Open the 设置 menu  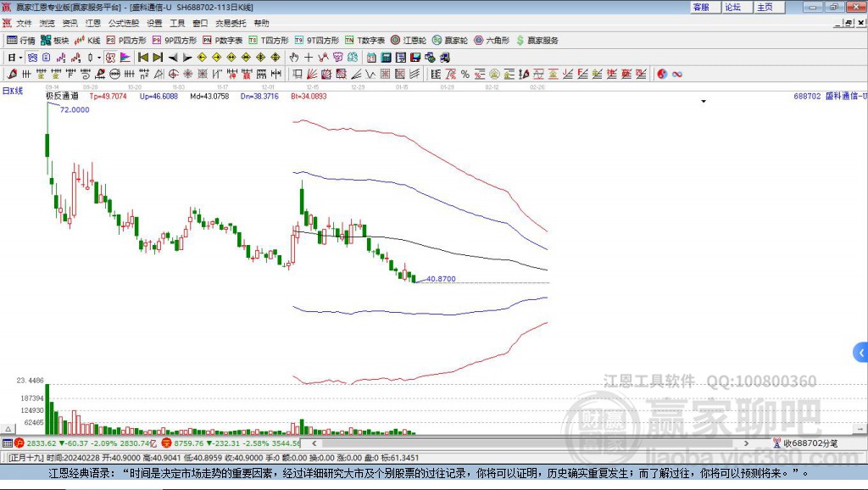(154, 23)
